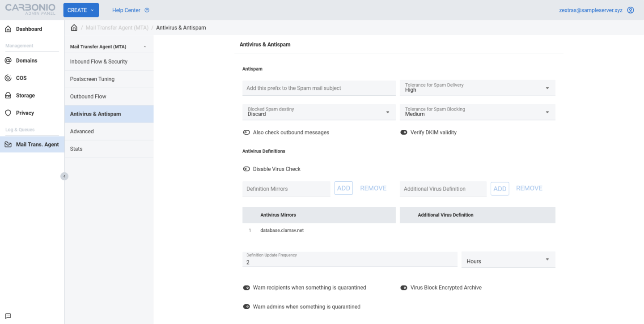Collapse the Mail Transfer Agent (MTA) menu
The height and width of the screenshot is (324, 644).
(144, 46)
